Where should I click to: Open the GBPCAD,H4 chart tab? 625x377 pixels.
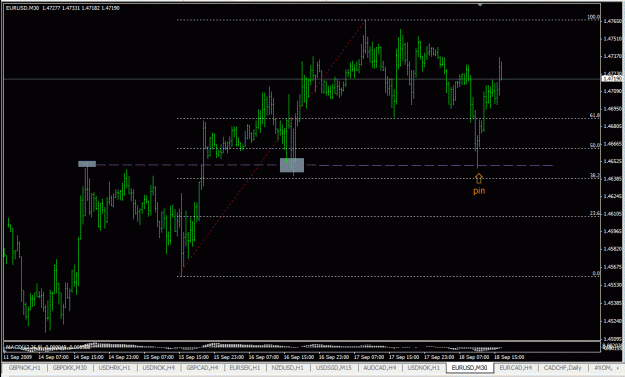[x=202, y=368]
